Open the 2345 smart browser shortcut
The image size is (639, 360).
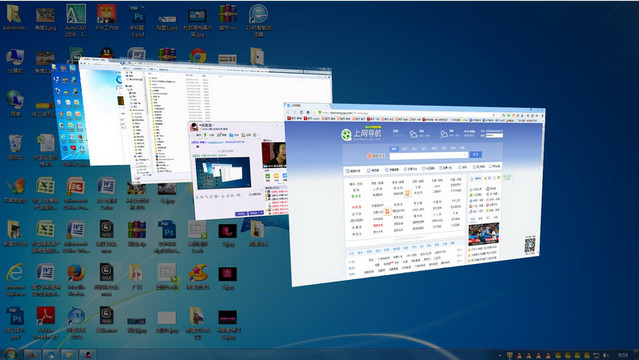(258, 20)
